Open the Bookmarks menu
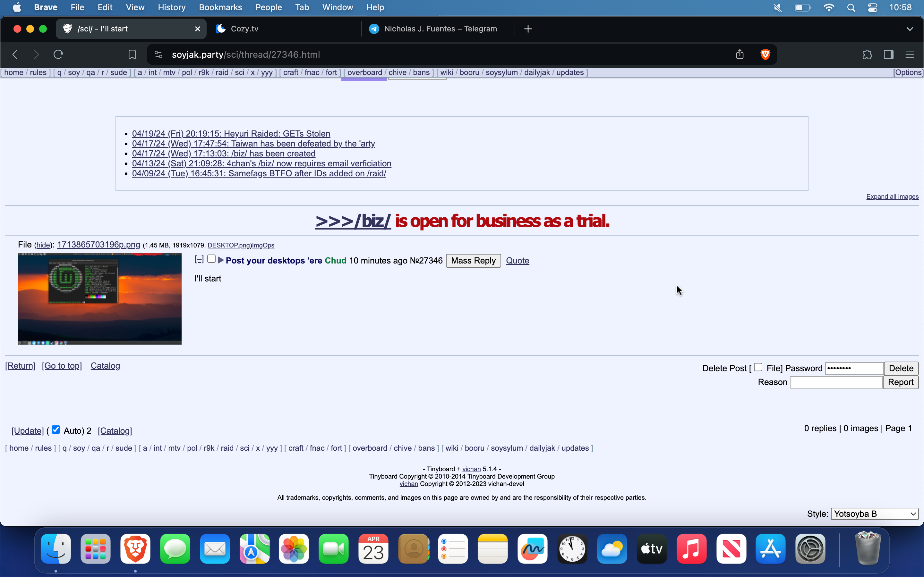Image resolution: width=924 pixels, height=577 pixels. 220,7
